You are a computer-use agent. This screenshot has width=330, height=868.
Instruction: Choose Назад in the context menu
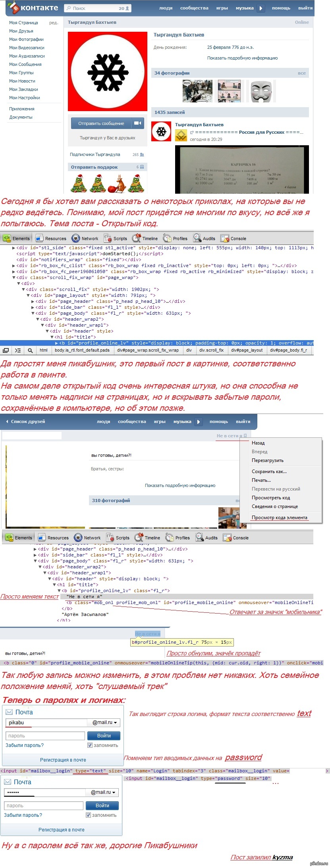(258, 443)
